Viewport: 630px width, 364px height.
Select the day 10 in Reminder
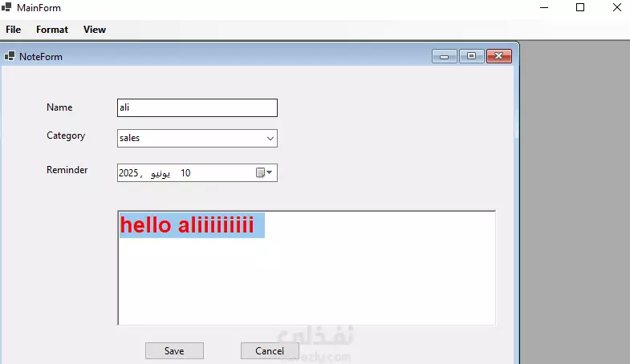185,173
